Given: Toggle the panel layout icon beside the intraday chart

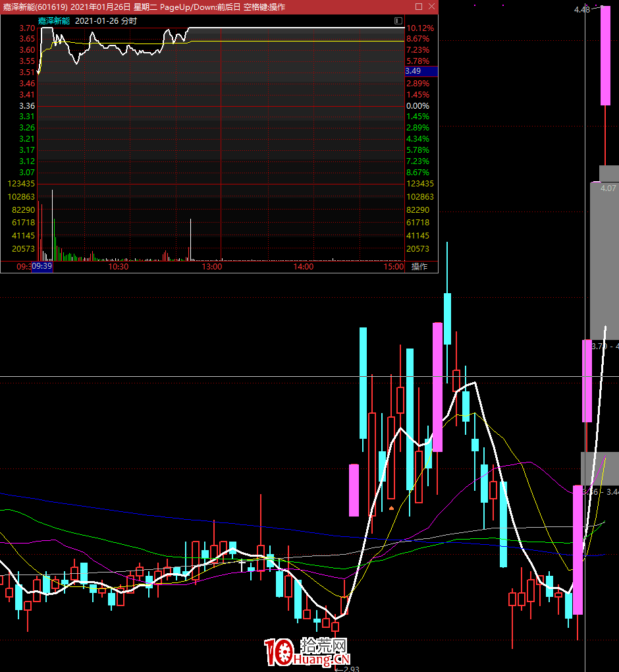Looking at the screenshot, I should pyautogui.click(x=398, y=20).
